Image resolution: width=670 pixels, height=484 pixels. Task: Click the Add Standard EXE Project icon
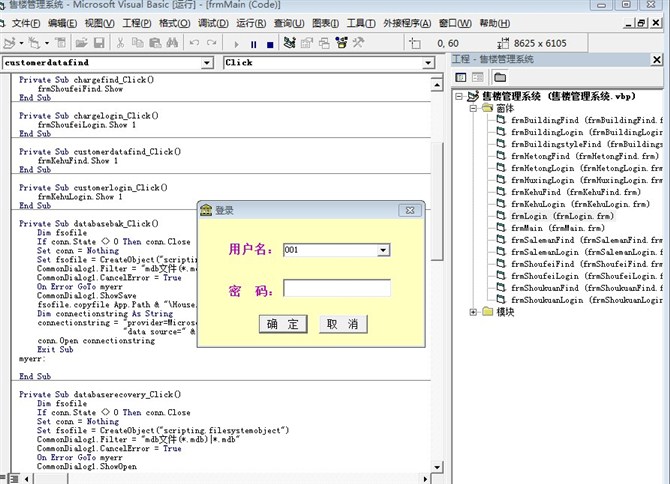click(x=9, y=43)
